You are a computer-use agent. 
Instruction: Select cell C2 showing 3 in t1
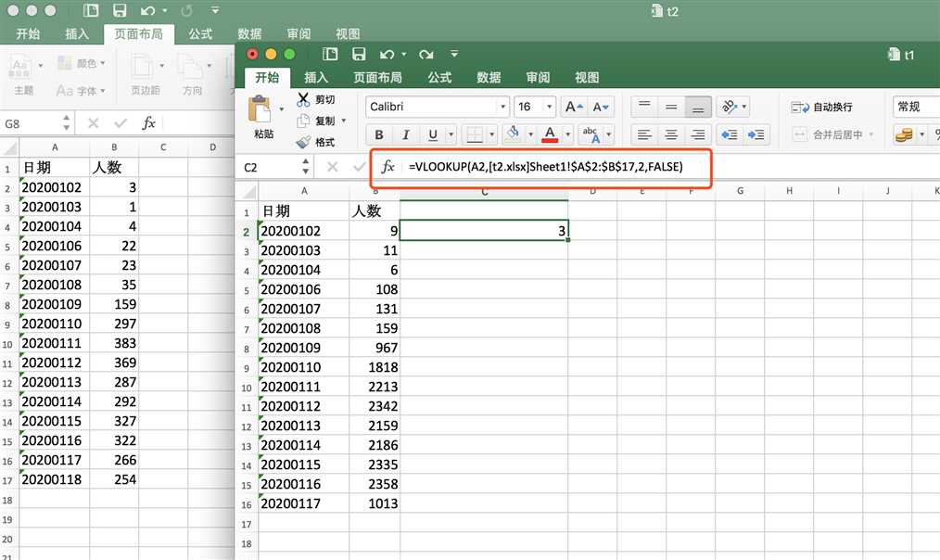point(484,230)
